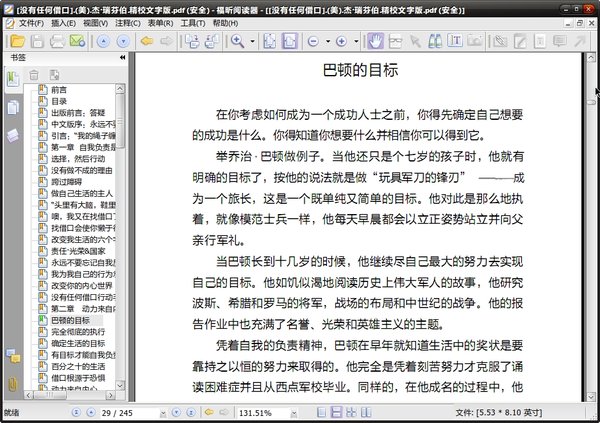600x423 pixels.
Task: Return to previous view with yellow toolbar arrow
Action: (x=147, y=41)
